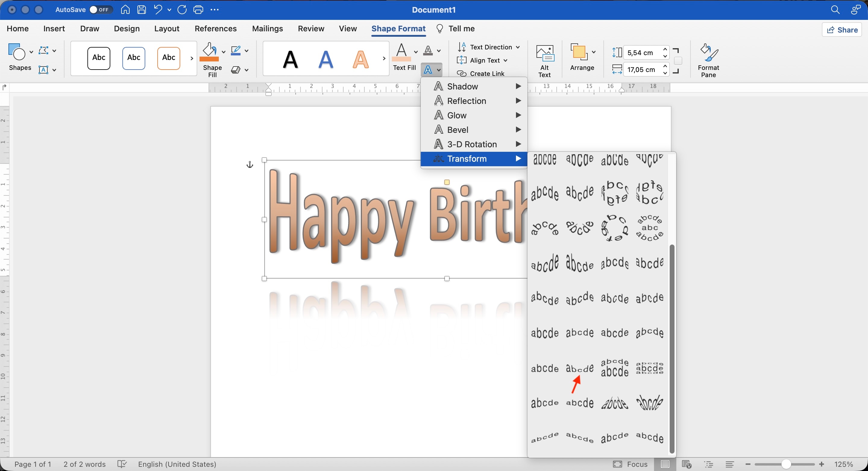Click the Home icon in title bar
868x471 pixels.
(x=125, y=10)
